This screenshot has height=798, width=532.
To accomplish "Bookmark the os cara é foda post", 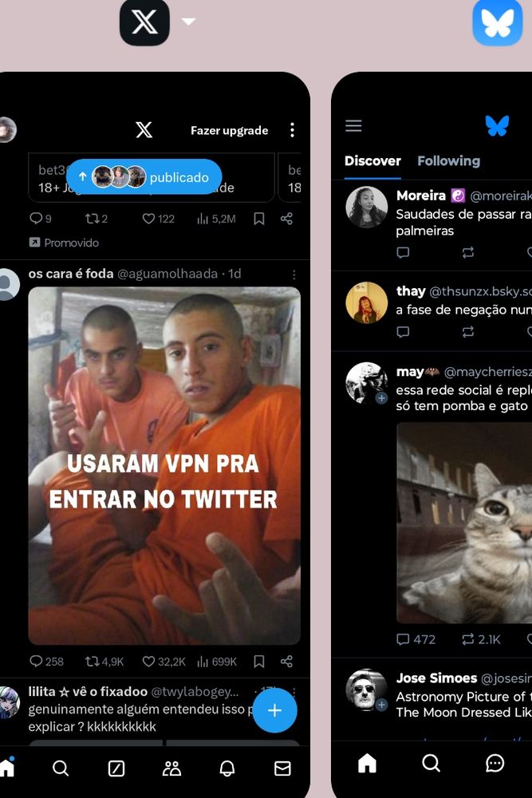I will (259, 661).
